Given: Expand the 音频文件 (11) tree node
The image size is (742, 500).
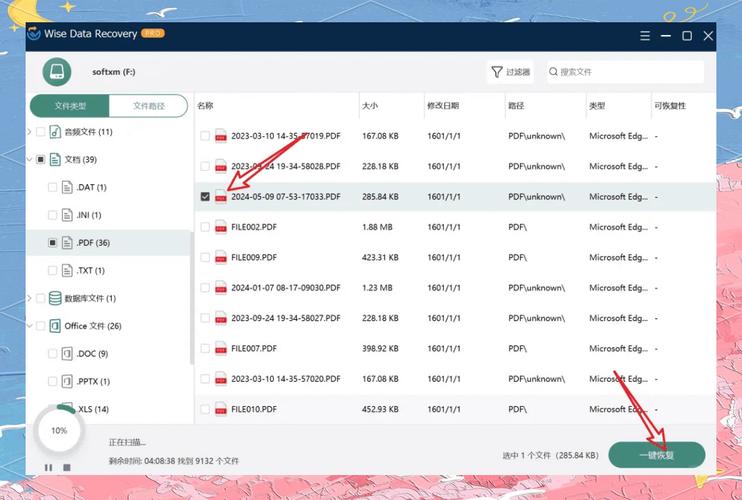Looking at the screenshot, I should [29, 132].
